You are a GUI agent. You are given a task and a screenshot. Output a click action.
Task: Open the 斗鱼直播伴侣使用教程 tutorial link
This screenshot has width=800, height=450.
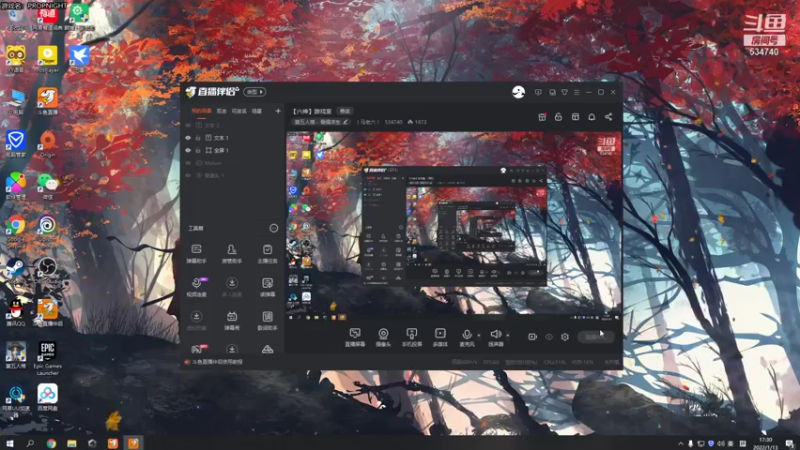(x=217, y=362)
